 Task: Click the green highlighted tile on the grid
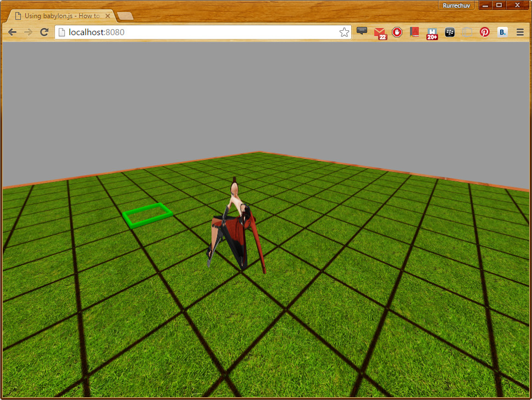tap(148, 215)
